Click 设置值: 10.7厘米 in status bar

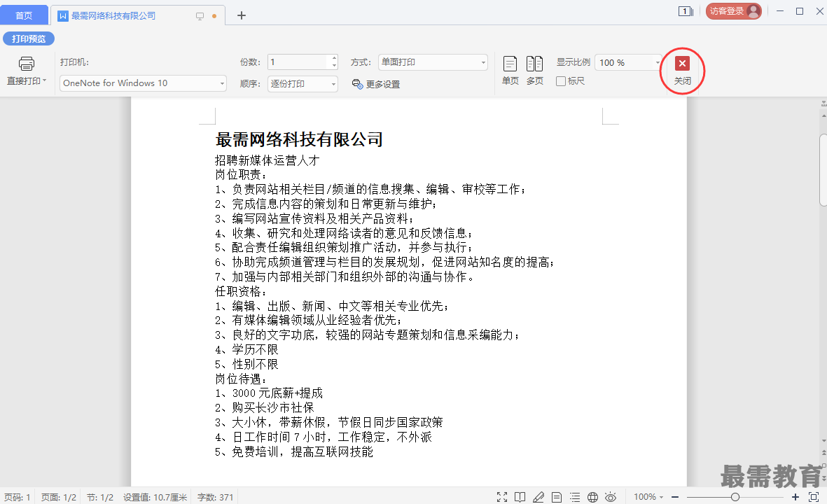[x=155, y=497]
